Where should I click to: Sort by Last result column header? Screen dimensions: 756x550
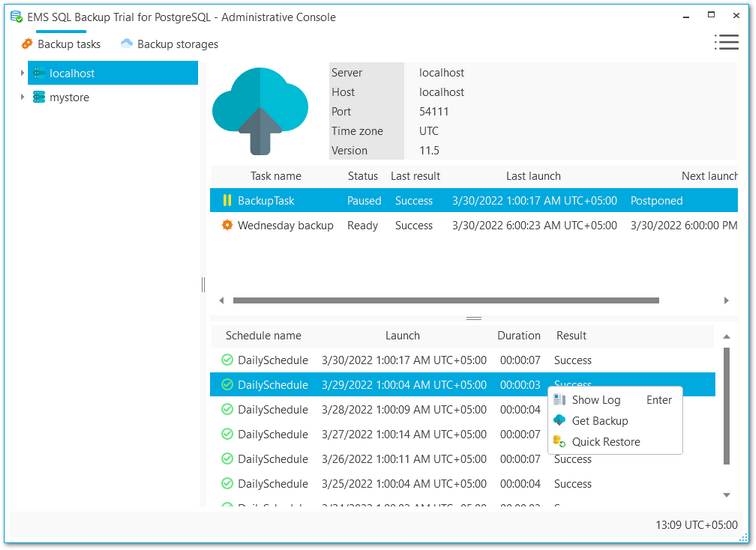[416, 176]
